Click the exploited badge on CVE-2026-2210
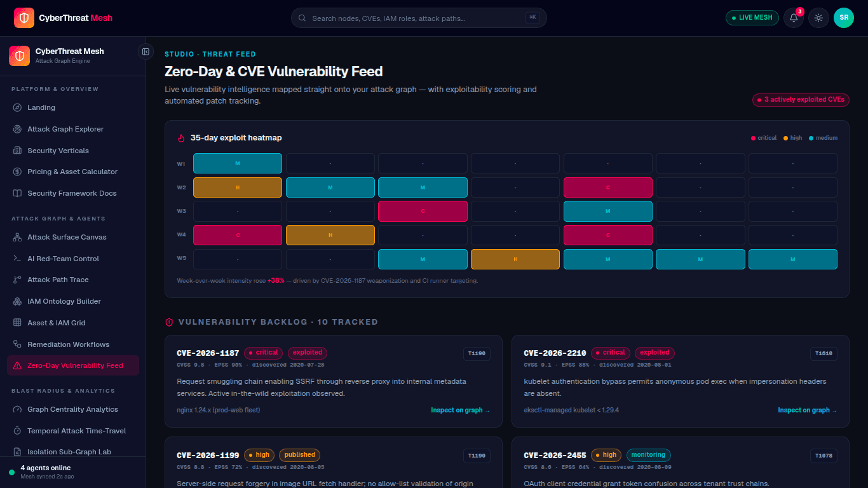 point(654,353)
